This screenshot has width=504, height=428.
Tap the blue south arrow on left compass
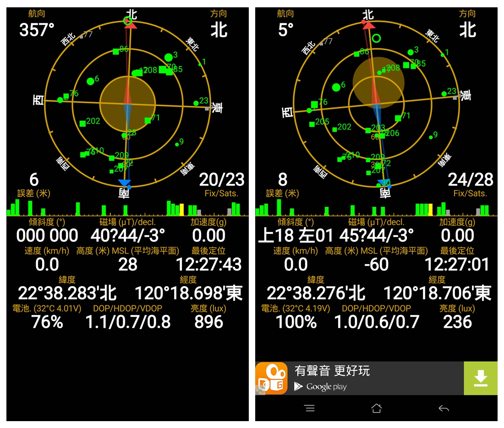click(x=124, y=183)
